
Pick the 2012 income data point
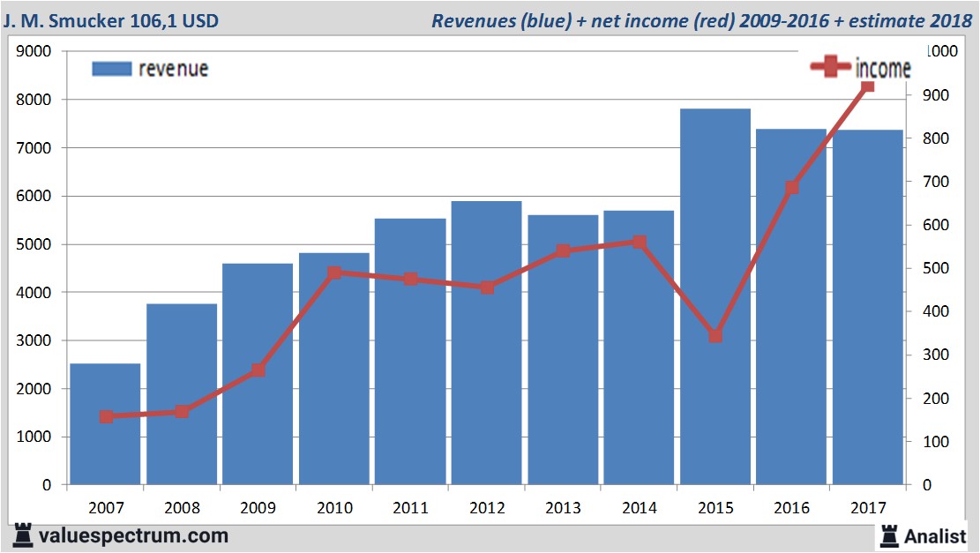click(488, 288)
